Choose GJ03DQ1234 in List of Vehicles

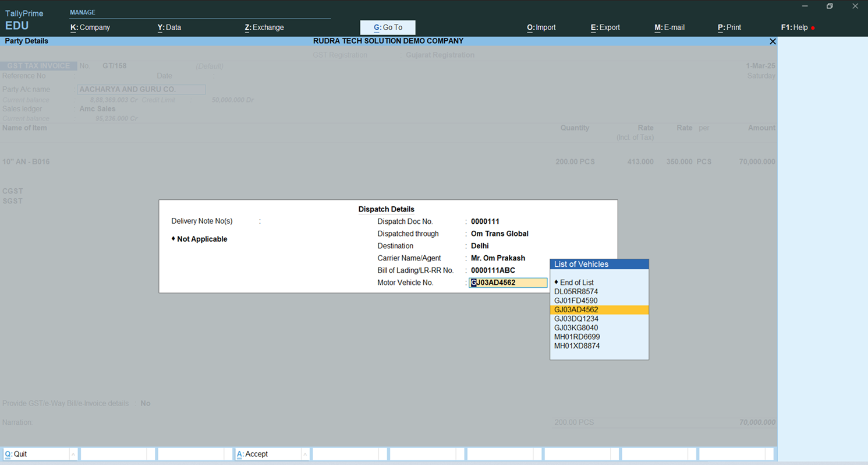(x=576, y=319)
